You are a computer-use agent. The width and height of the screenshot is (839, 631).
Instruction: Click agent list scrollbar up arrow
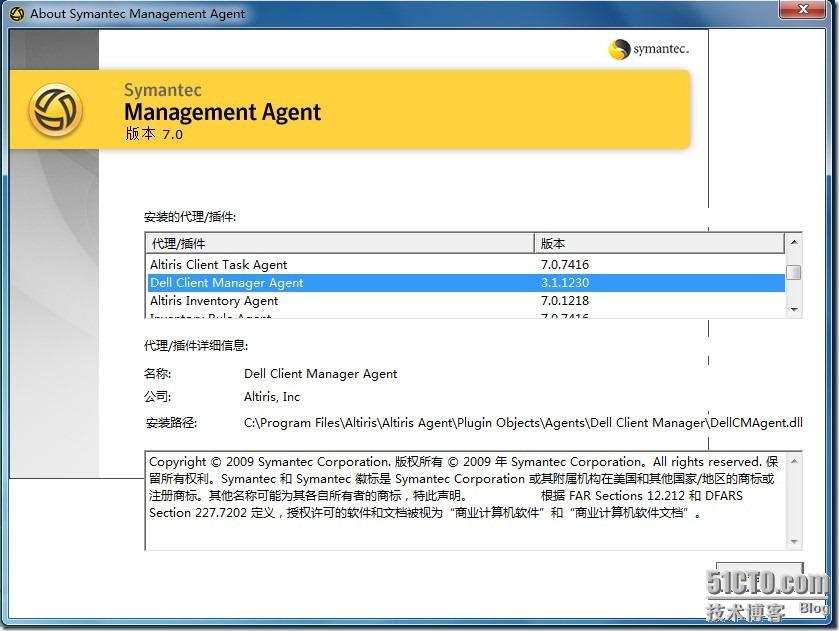tap(794, 242)
